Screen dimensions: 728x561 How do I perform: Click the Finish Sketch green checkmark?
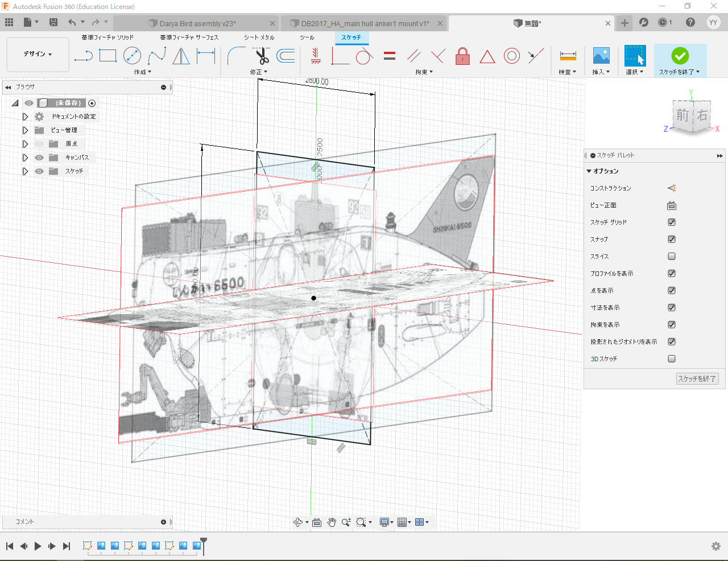pyautogui.click(x=680, y=56)
